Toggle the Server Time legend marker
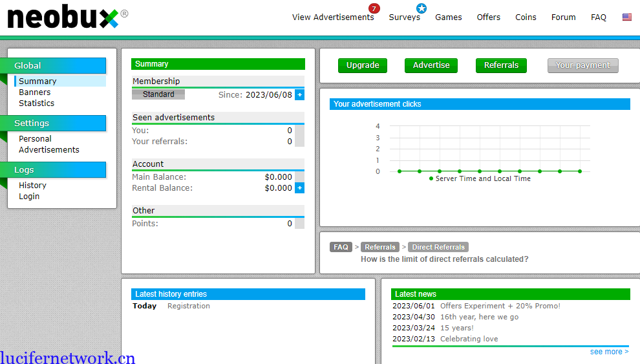Viewport: 640px width, 364px height. point(431,178)
